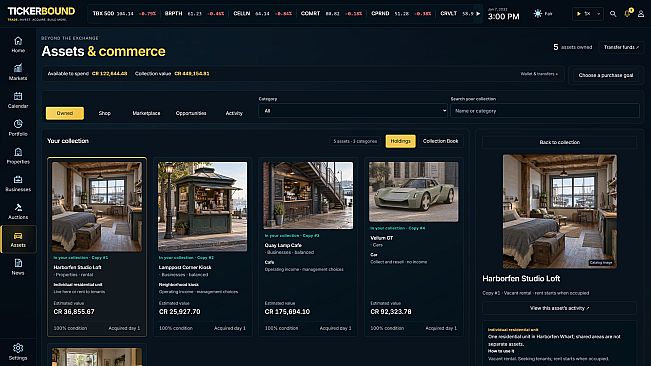Viewport: 651px width, 366px height.
Task: Open the partially visible fifth asset card
Action: coord(97,356)
